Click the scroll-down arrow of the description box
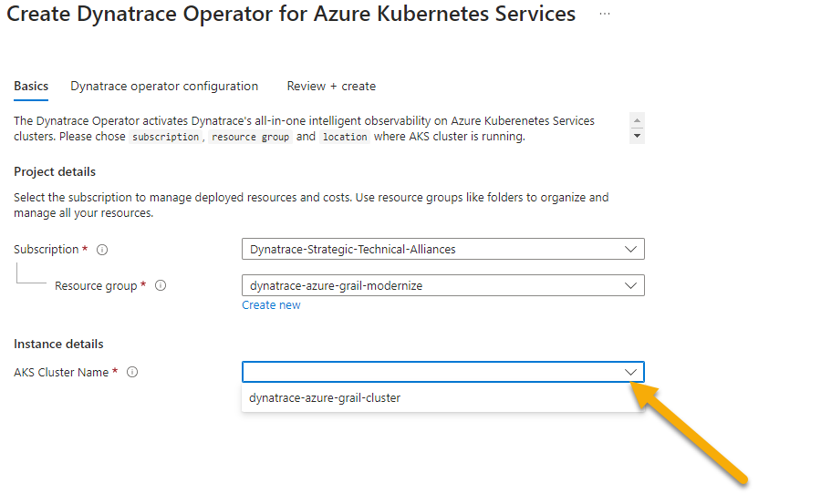This screenshot has width=821, height=504. coord(637,136)
